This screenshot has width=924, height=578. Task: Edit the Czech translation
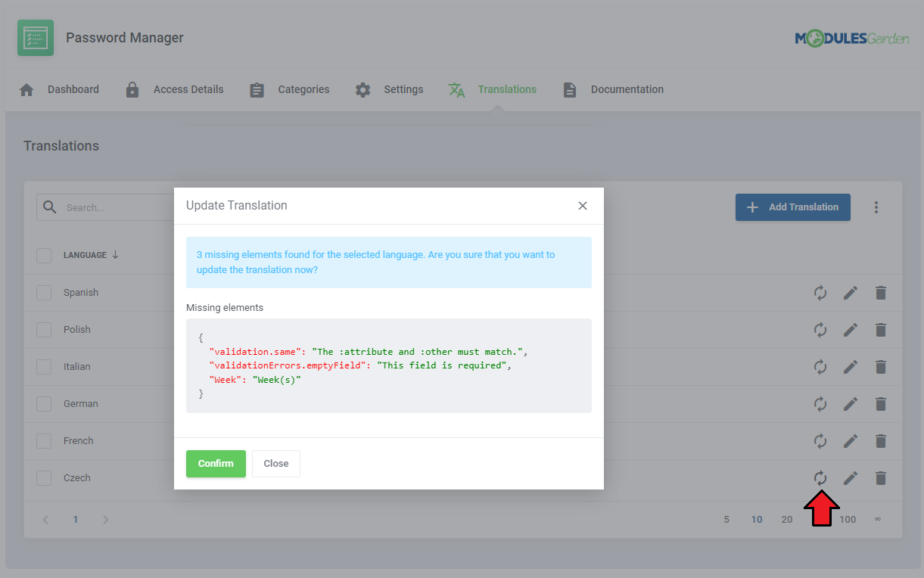tap(851, 478)
